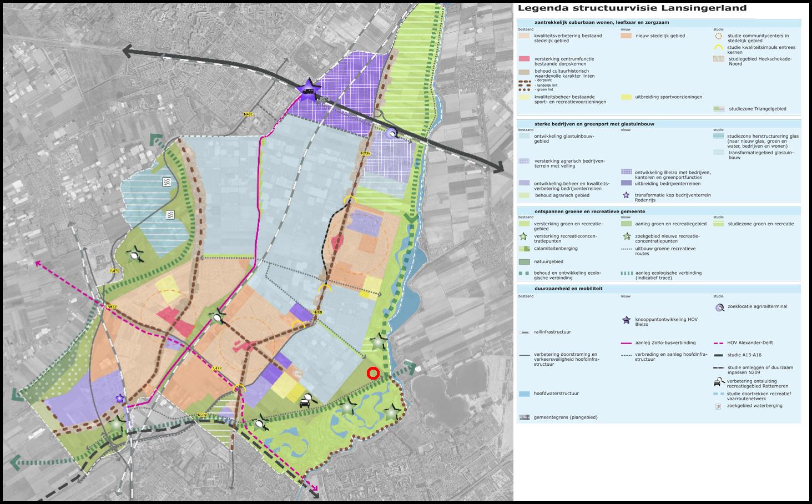Click the yellow arc for studie kwaliteitsimpuls entrees
Viewport: 812px width, 504px height.
[x=718, y=48]
